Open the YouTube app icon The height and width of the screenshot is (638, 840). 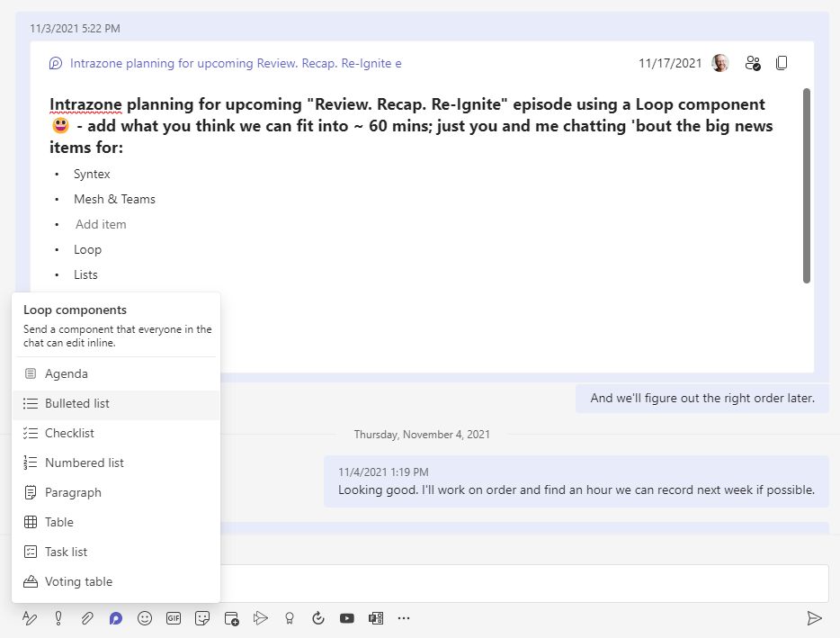pyautogui.click(x=347, y=618)
